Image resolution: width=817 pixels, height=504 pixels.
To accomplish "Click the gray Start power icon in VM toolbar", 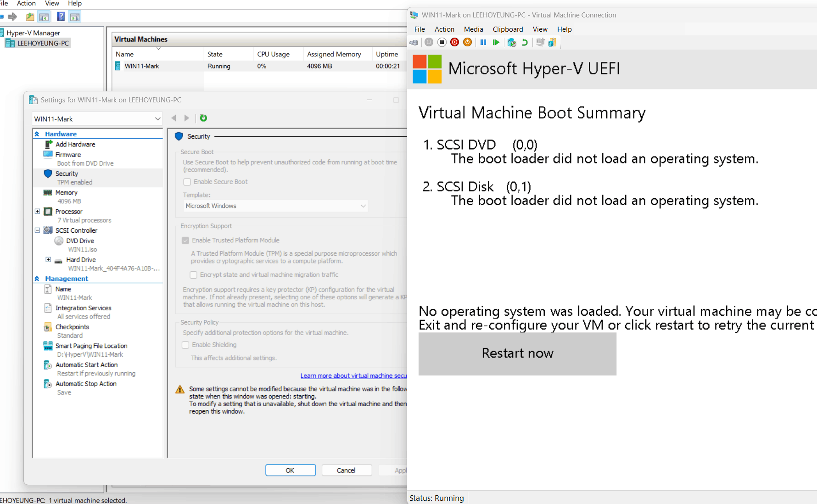I will tap(429, 42).
